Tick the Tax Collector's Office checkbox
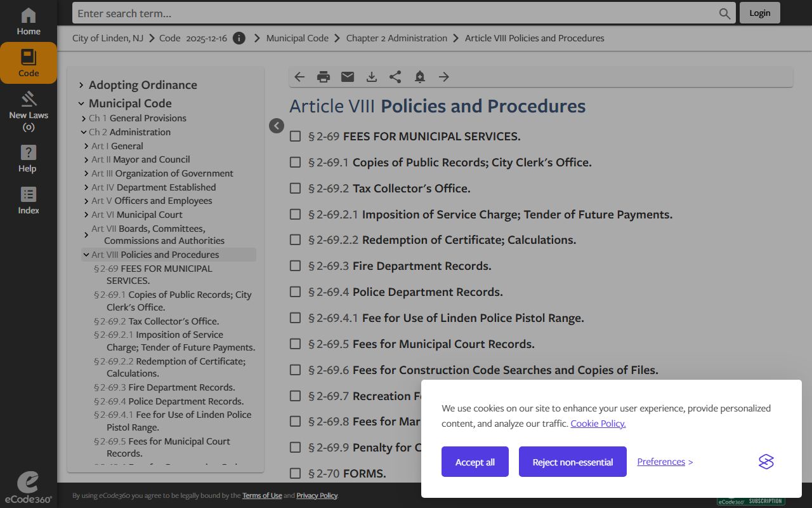The image size is (812, 508). [295, 188]
